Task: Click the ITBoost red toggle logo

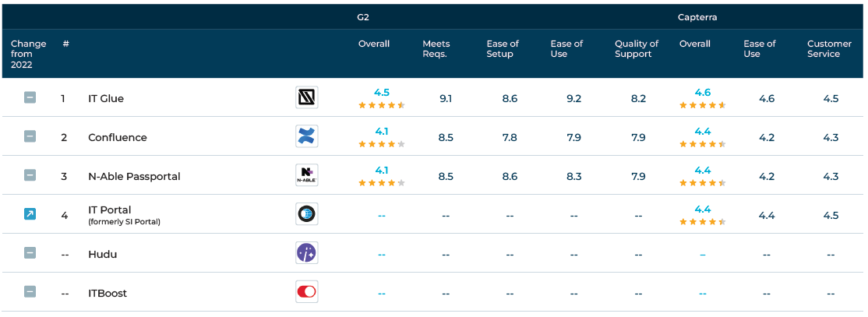Action: 307,292
